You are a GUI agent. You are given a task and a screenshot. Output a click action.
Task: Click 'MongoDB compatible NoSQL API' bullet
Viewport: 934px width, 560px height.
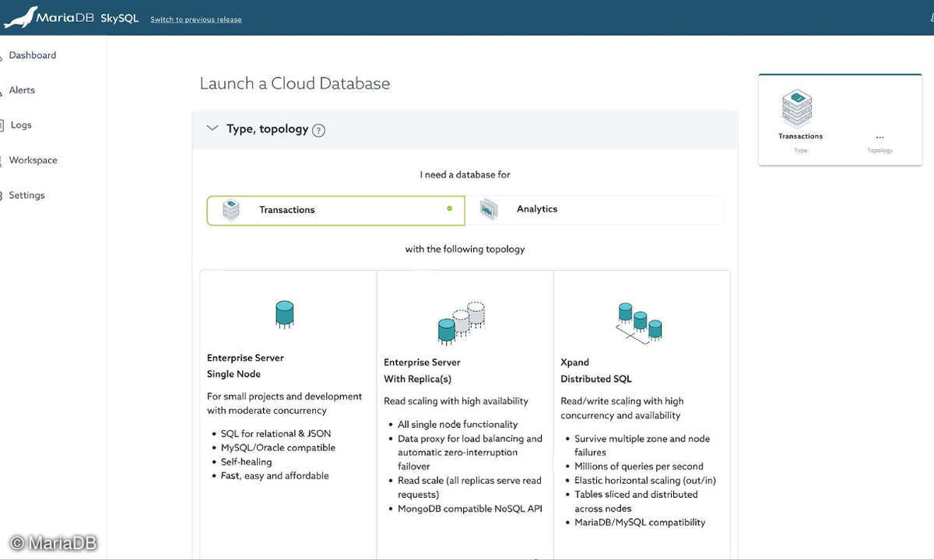[x=470, y=509]
